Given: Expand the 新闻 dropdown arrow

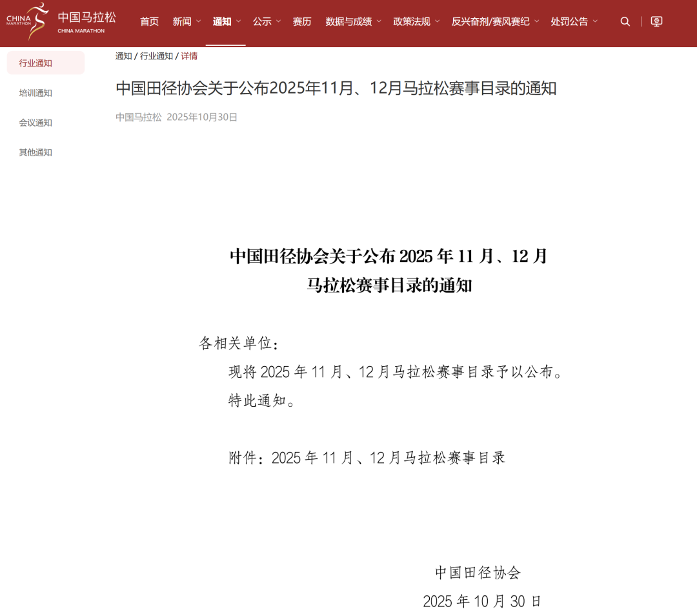Looking at the screenshot, I should click(x=198, y=21).
